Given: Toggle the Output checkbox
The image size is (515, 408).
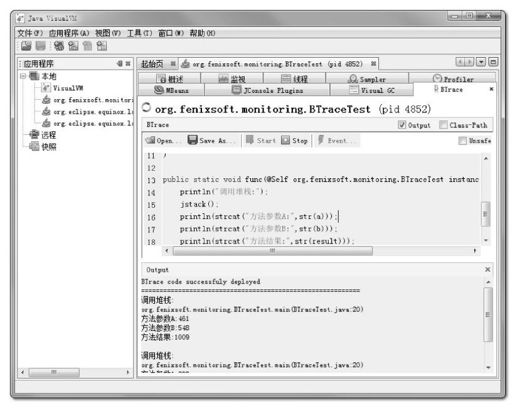Looking at the screenshot, I should (x=402, y=125).
